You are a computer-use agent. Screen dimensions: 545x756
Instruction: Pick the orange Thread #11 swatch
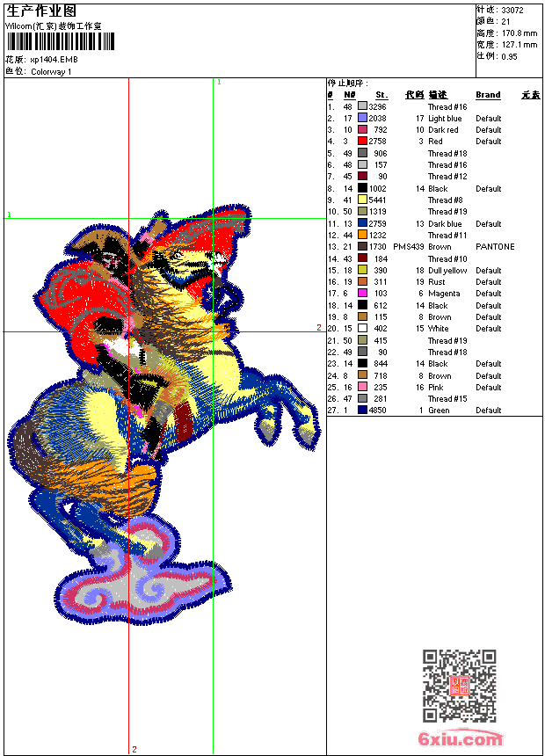coord(362,235)
